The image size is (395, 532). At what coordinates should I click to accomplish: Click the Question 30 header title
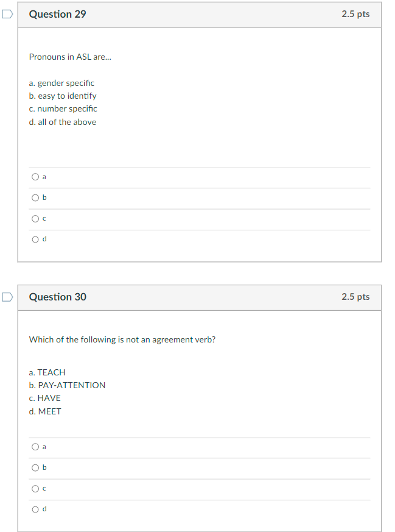click(x=58, y=297)
